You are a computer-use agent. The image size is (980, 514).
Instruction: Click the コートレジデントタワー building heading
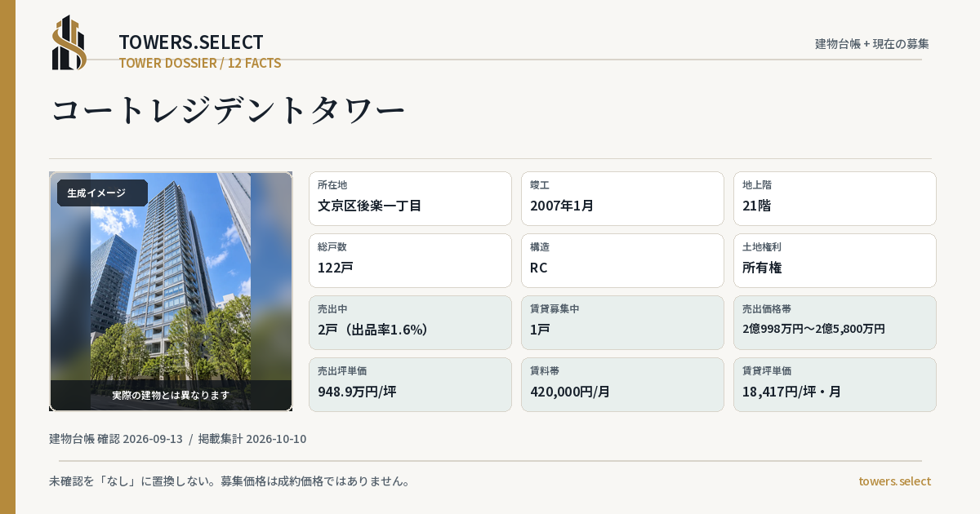point(228,110)
